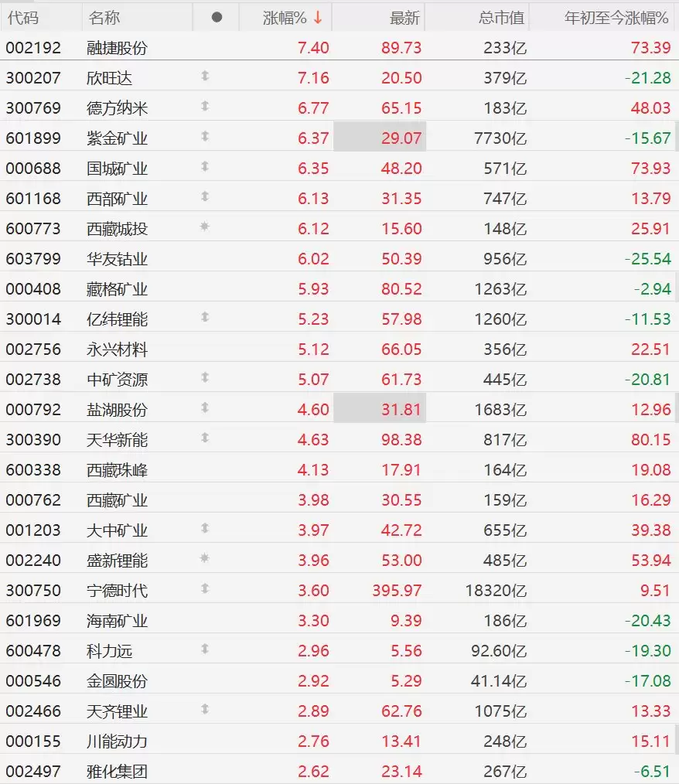This screenshot has height=784, width=679.
Task: Click the 代码 column header
Action: [23, 18]
